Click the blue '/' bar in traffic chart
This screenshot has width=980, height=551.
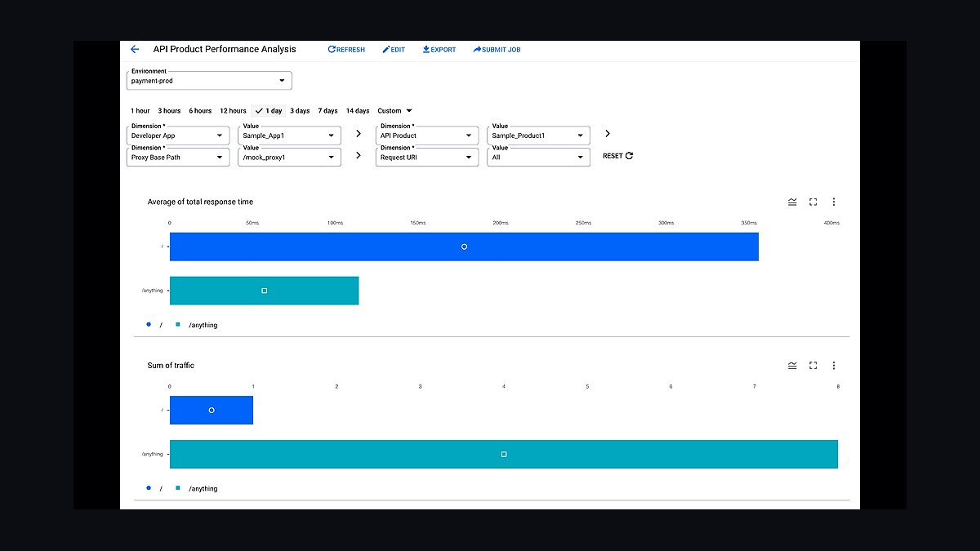click(x=212, y=411)
